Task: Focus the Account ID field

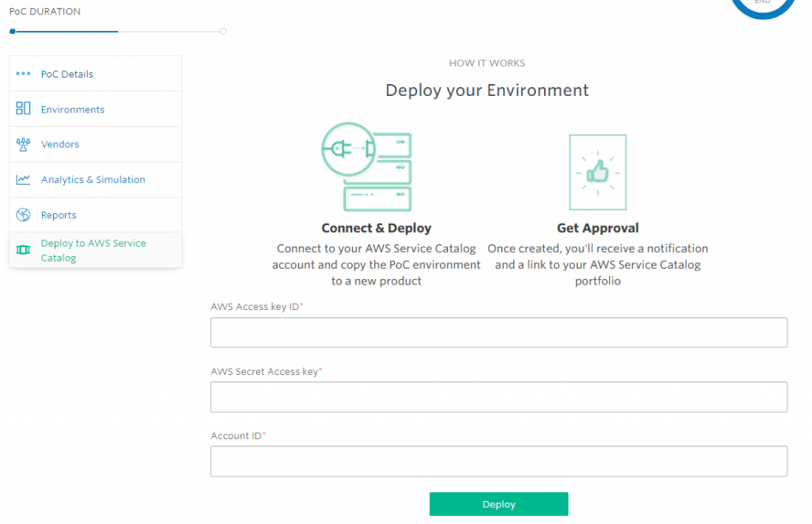Action: [499, 461]
